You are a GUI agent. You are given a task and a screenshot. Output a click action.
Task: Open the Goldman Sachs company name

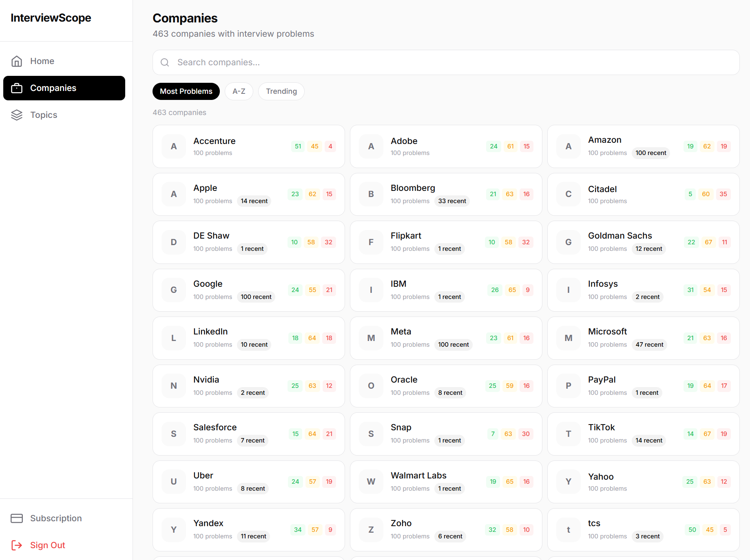[620, 236]
